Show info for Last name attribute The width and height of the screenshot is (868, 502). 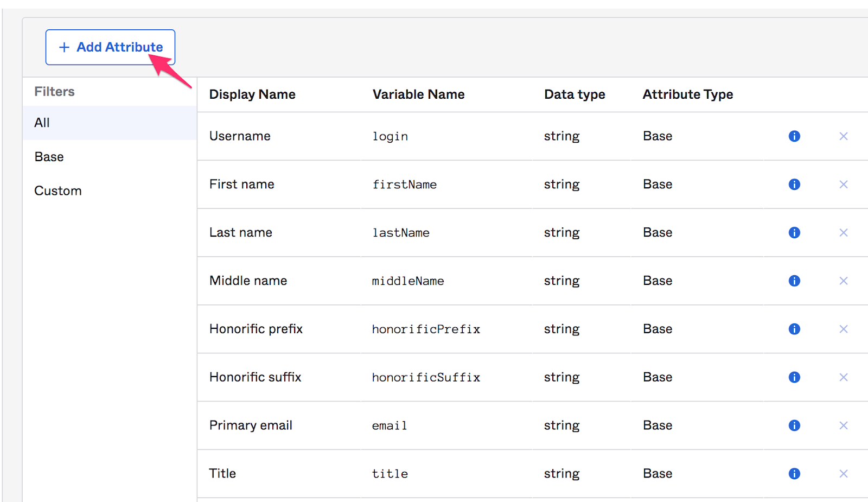pyautogui.click(x=794, y=233)
